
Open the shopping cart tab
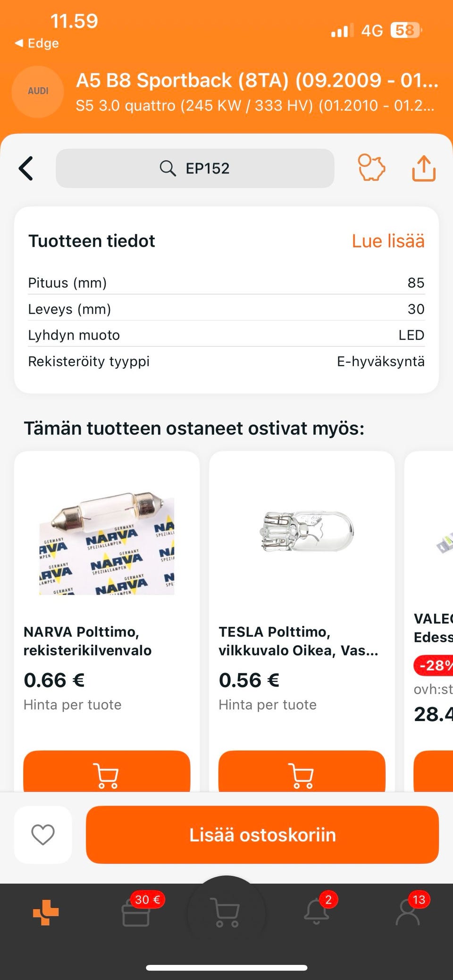(x=226, y=913)
